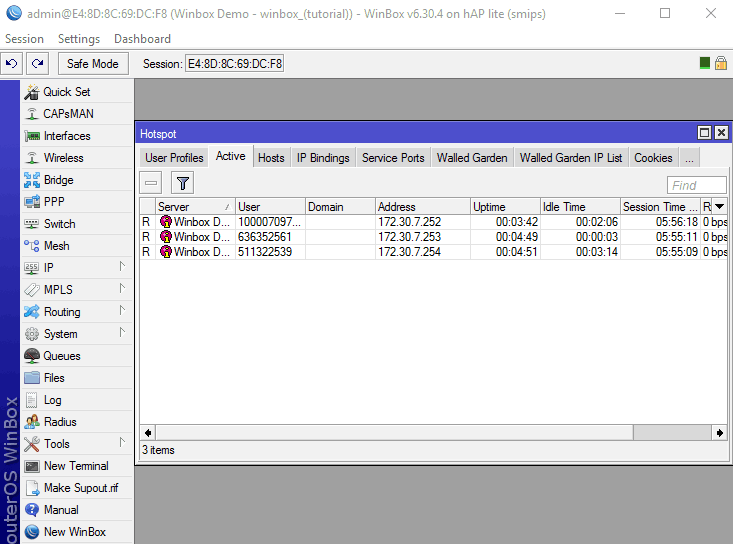This screenshot has height=544, width=733.
Task: Launch New Terminal from sidebar
Action: tap(76, 466)
